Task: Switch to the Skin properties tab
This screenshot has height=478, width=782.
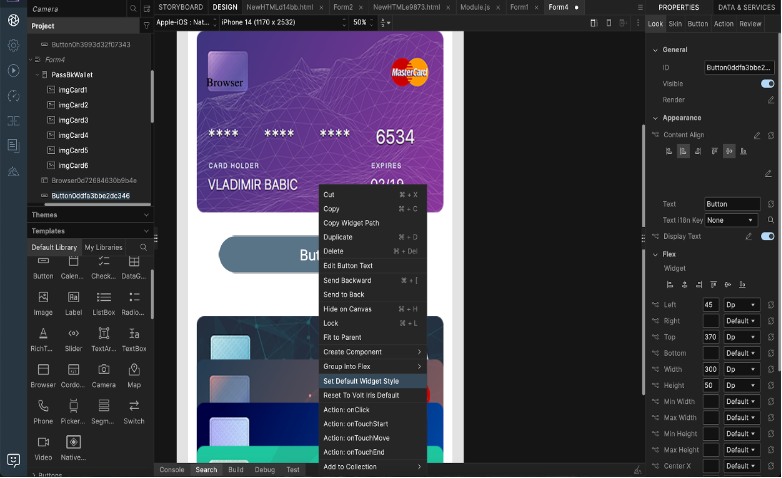Action: [x=675, y=24]
